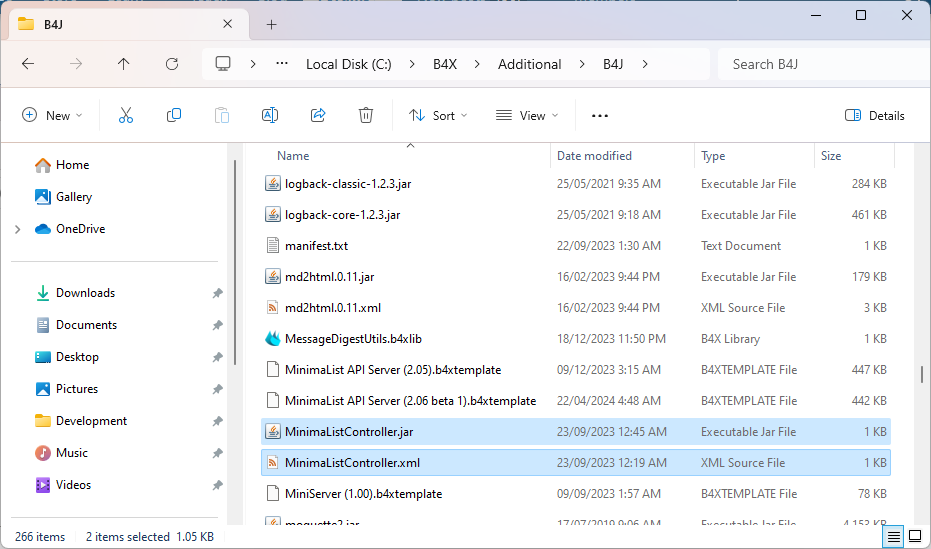Viewport: 931px width, 549px height.
Task: Expand chevron after Local Disk (C:)
Action: point(412,64)
